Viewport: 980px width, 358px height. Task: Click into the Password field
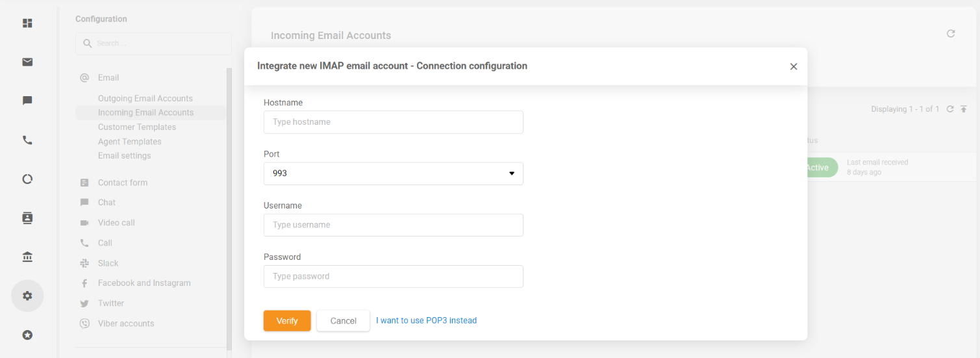pyautogui.click(x=393, y=276)
